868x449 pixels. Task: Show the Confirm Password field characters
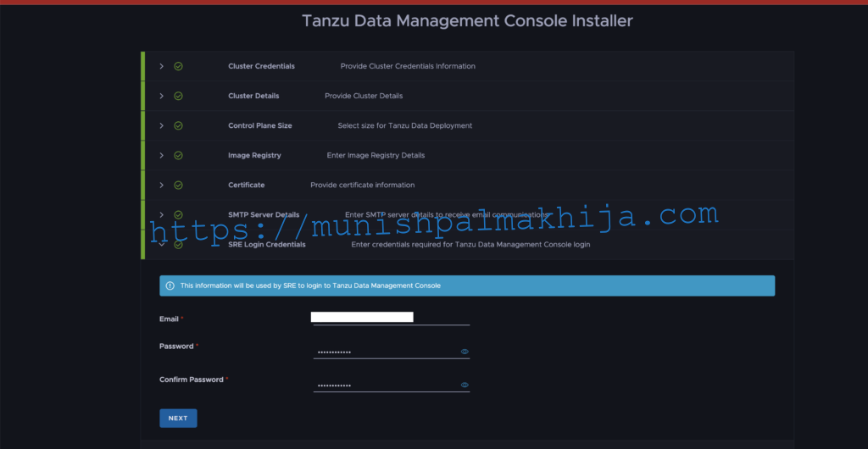pos(465,385)
